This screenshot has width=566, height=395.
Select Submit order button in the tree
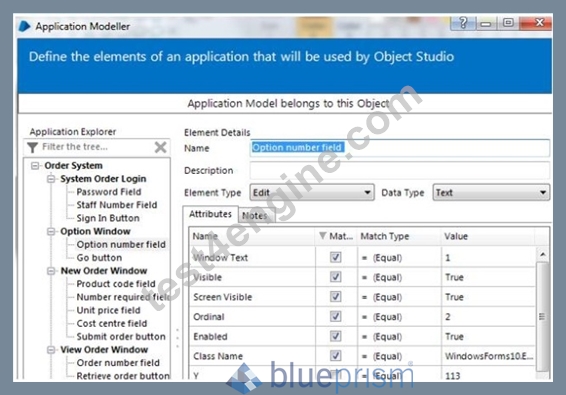[x=121, y=337]
